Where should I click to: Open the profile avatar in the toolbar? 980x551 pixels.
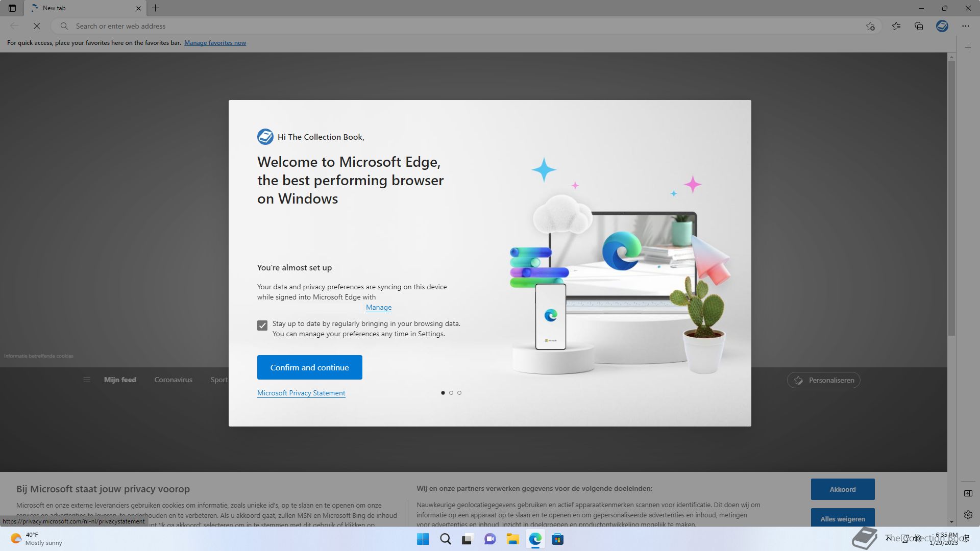pos(942,26)
